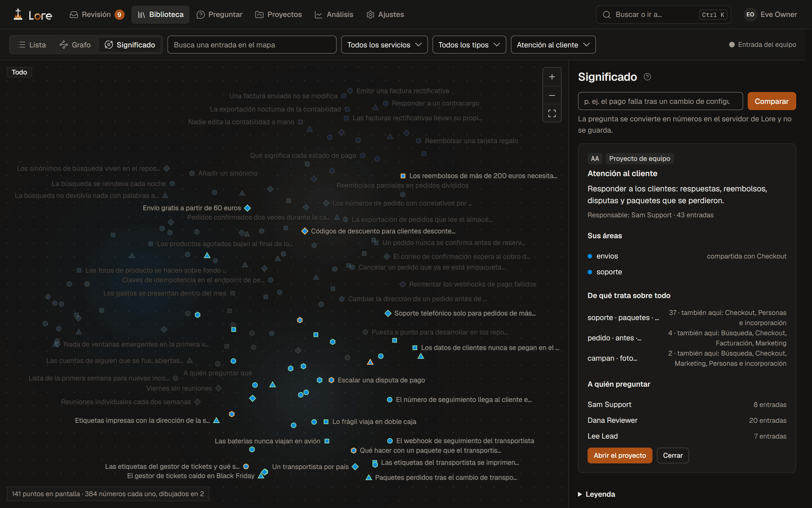The width and height of the screenshot is (812, 508).
Task: Click the diamond point for 'Un transportista por país'
Action: click(x=355, y=467)
